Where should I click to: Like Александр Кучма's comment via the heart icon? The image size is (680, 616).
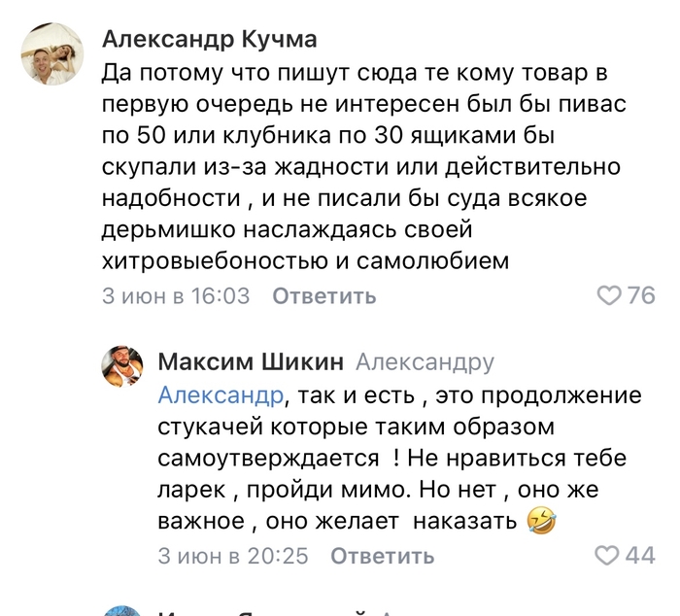[x=607, y=295]
